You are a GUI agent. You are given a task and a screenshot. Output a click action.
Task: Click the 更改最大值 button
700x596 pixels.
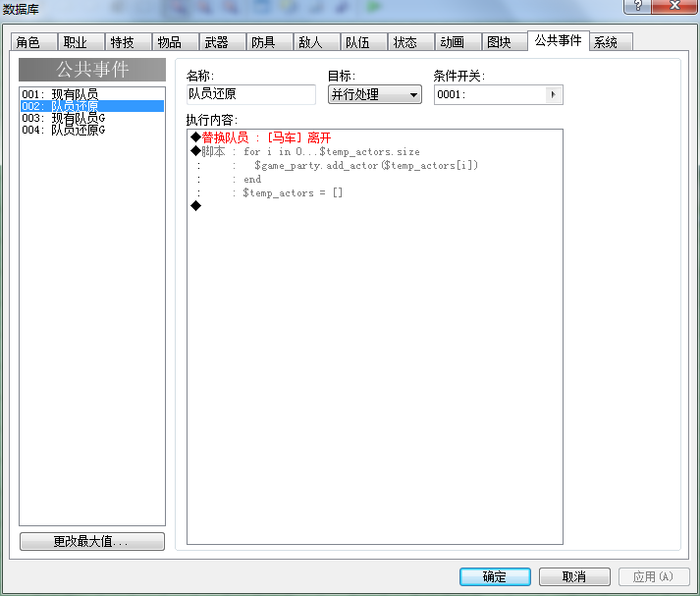pyautogui.click(x=92, y=542)
